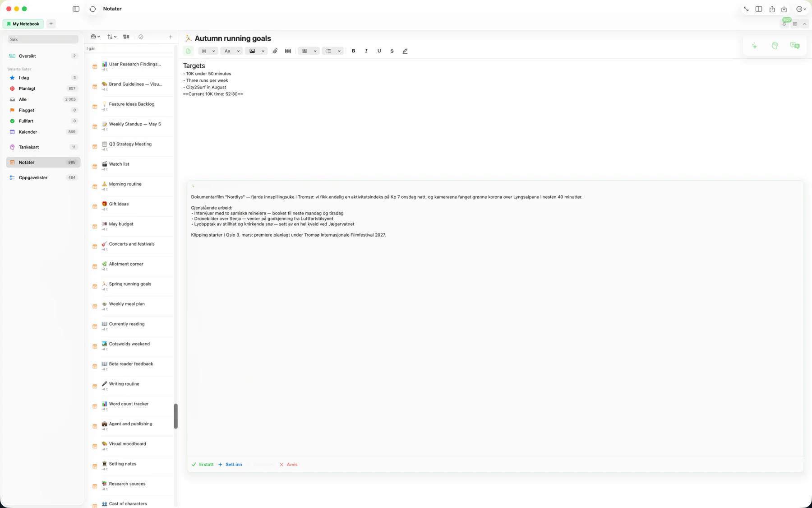The width and height of the screenshot is (812, 508).
Task: Click the AI brain icon
Action: 775,46
